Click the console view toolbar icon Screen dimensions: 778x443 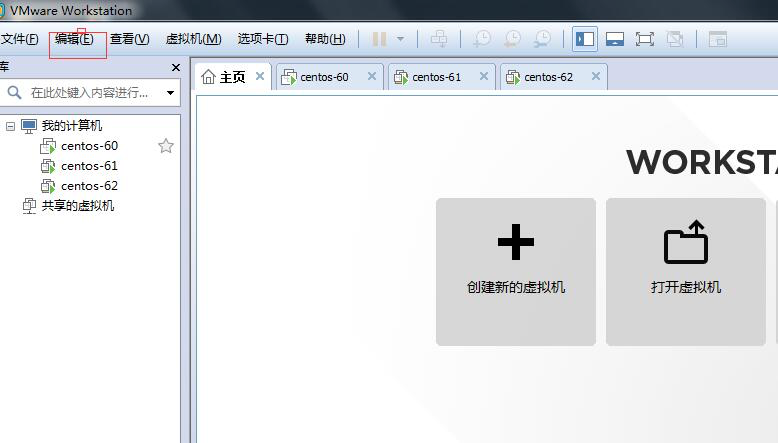[x=717, y=39]
